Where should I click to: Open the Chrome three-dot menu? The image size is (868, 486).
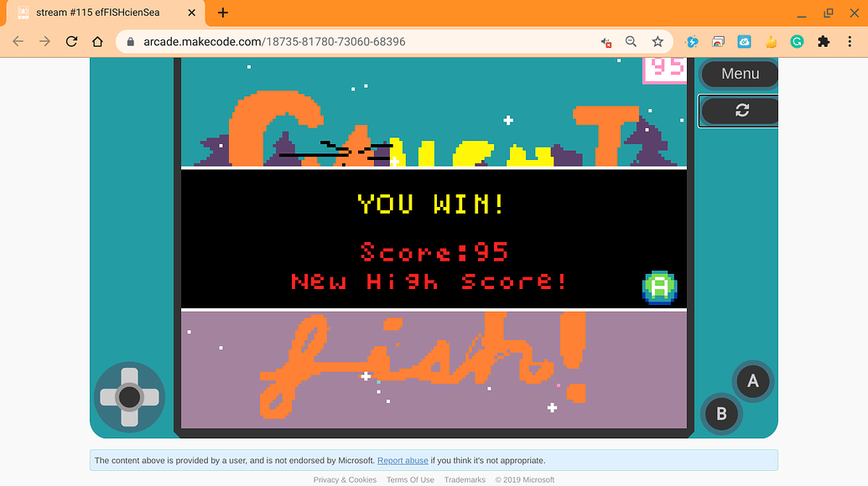point(850,40)
